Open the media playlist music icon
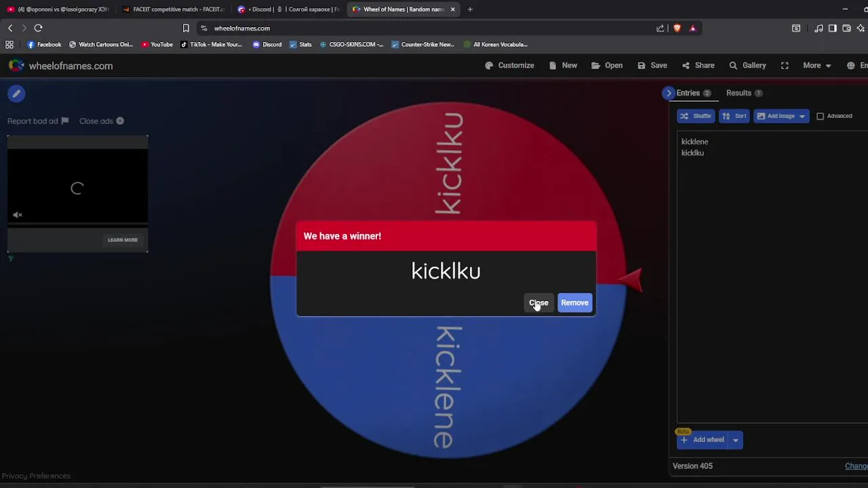The width and height of the screenshot is (868, 488). pyautogui.click(x=818, y=28)
